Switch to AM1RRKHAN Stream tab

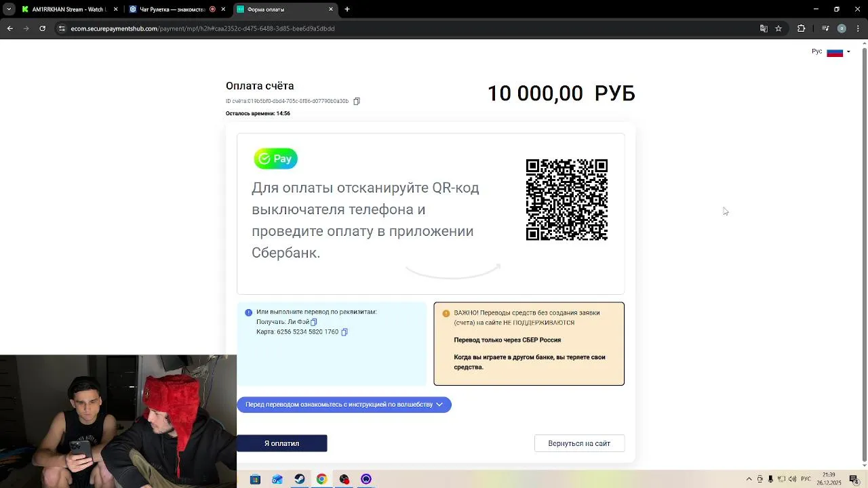coord(68,9)
